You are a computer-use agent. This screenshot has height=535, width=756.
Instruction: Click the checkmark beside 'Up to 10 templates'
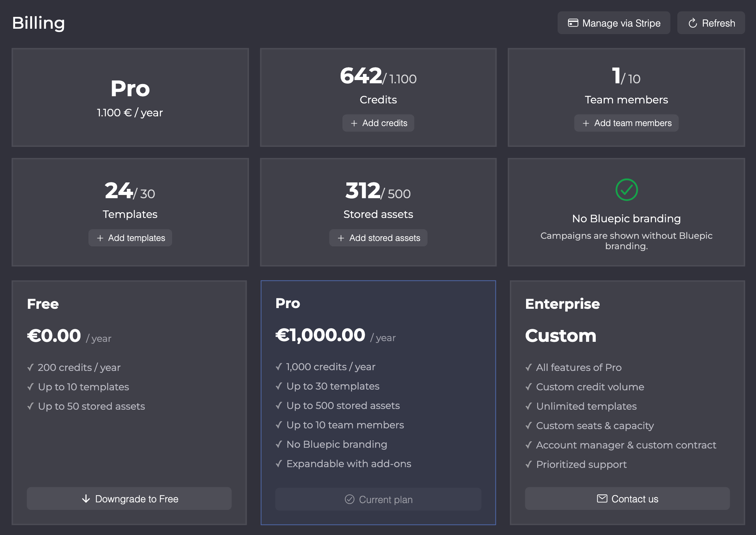[31, 387]
